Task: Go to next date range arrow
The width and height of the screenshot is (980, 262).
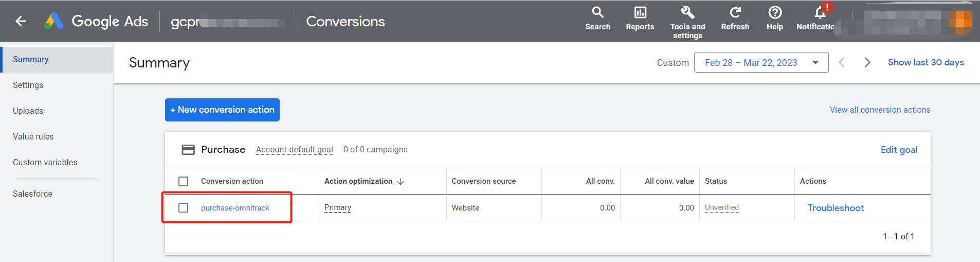Action: [867, 62]
